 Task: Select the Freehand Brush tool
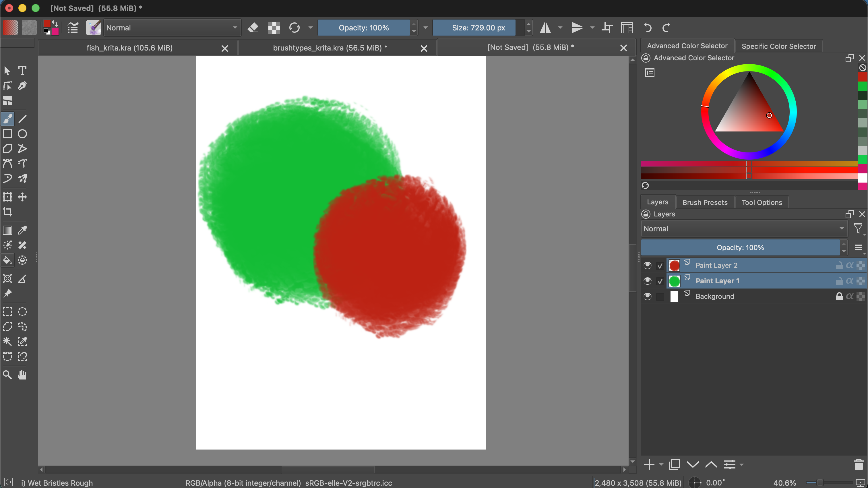tap(7, 119)
